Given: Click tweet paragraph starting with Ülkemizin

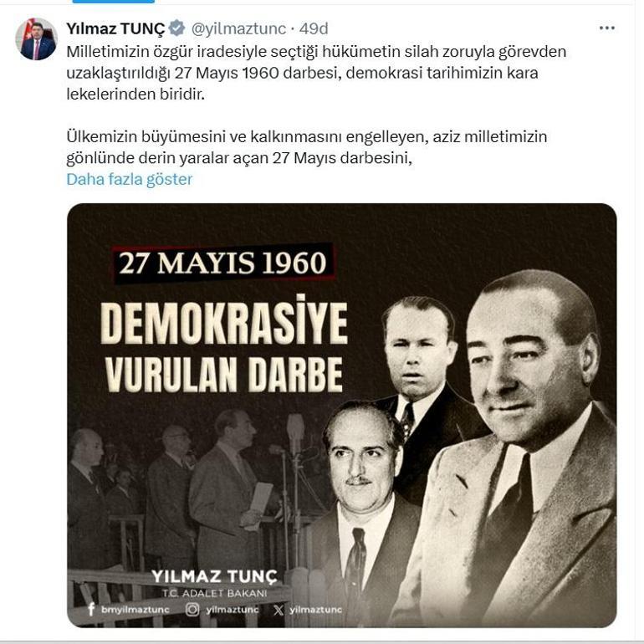Looking at the screenshot, I should click(307, 147).
